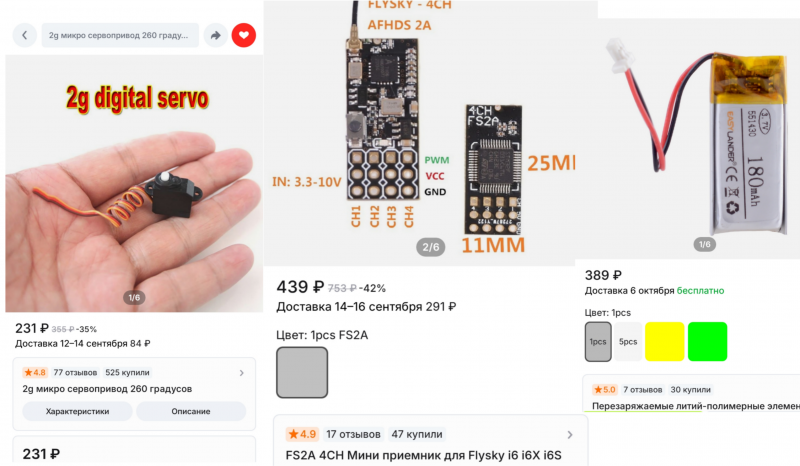Click the 4.8 star rating badge
Viewport: 800px width, 466px height.
tap(35, 373)
